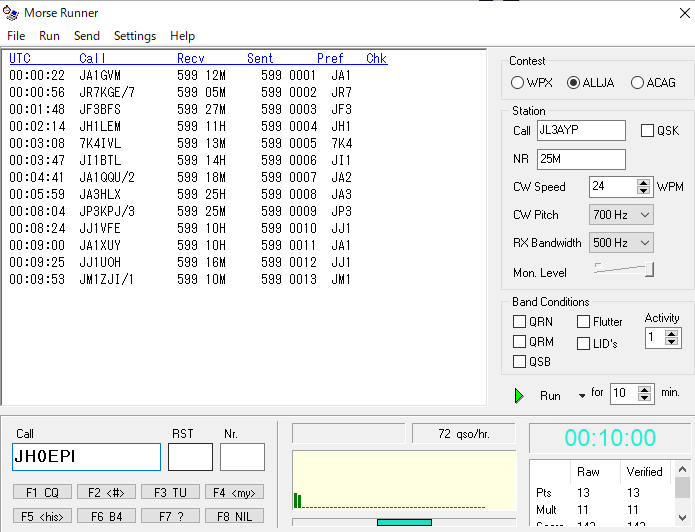The image size is (695, 532).
Task: Click the Chk column header
Action: [x=376, y=59]
